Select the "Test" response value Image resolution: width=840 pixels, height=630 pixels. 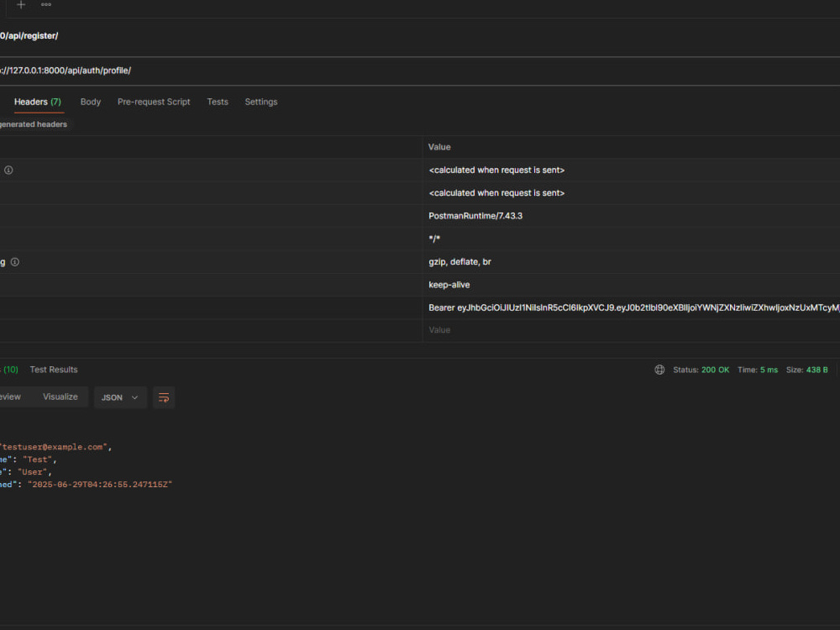click(37, 459)
